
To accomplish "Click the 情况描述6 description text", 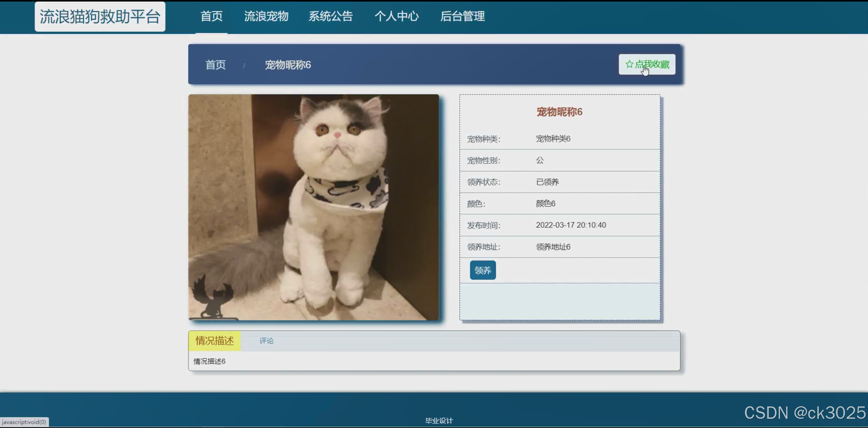I will [x=209, y=361].
